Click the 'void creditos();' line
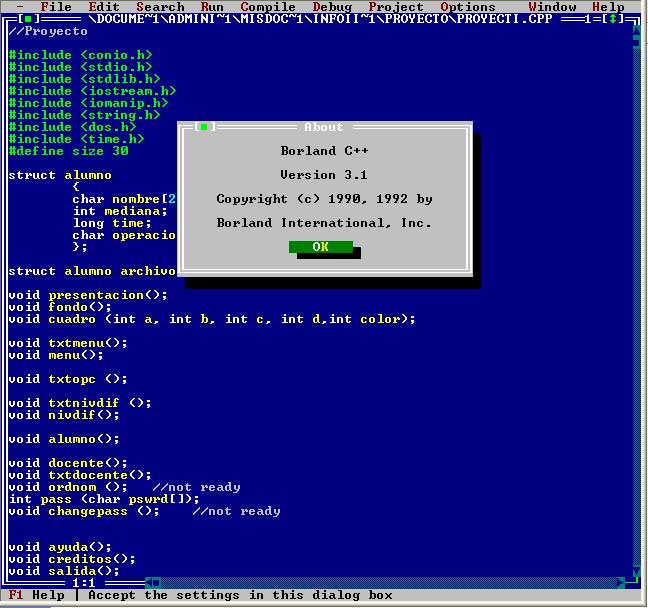The height and width of the screenshot is (608, 648). (x=72, y=559)
